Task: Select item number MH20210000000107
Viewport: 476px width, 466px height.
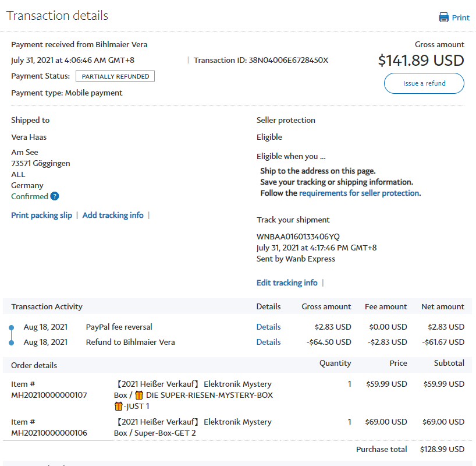Action: pos(49,396)
